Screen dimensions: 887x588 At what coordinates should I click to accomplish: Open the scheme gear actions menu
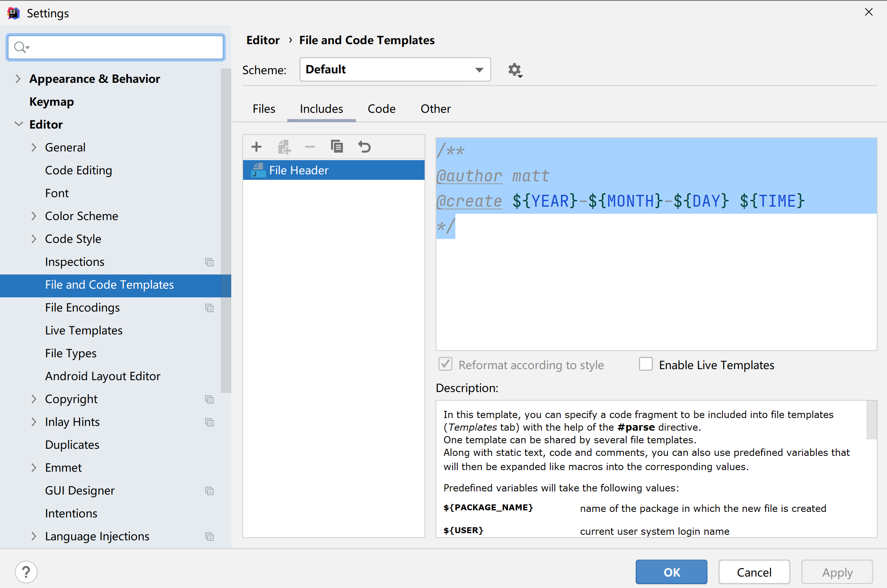point(515,70)
